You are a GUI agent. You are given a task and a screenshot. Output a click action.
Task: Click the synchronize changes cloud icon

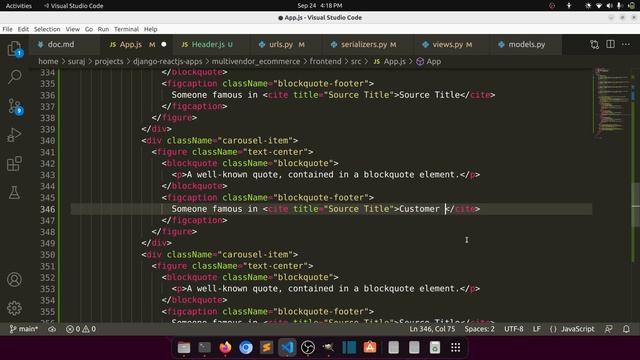(52, 329)
